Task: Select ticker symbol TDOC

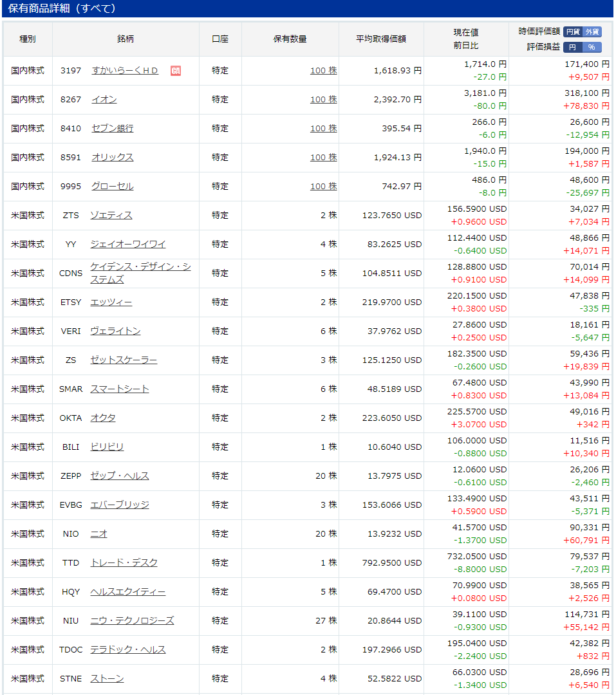Action: point(71,650)
